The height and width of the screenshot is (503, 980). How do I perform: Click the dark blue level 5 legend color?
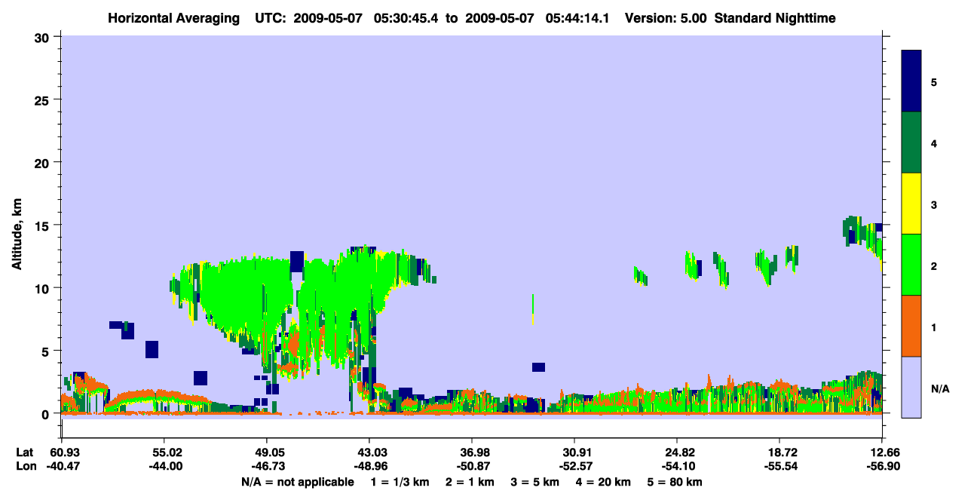point(911,81)
